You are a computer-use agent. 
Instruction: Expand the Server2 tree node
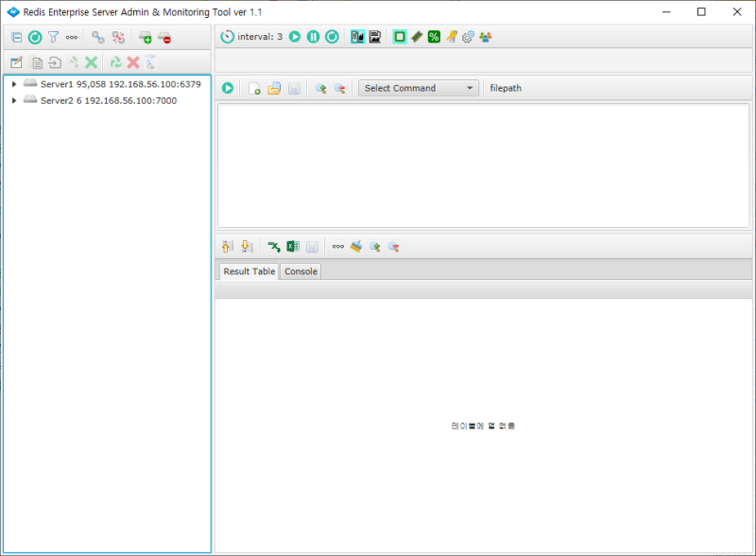point(14,100)
